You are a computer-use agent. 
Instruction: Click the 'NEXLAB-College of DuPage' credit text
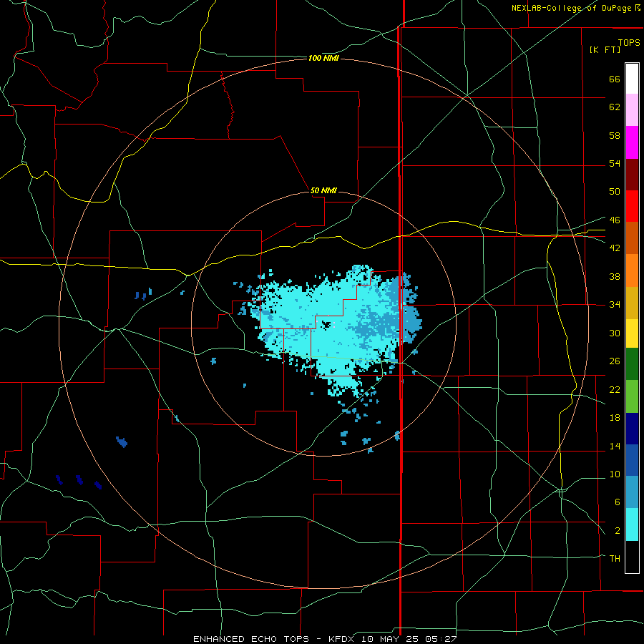(570, 8)
